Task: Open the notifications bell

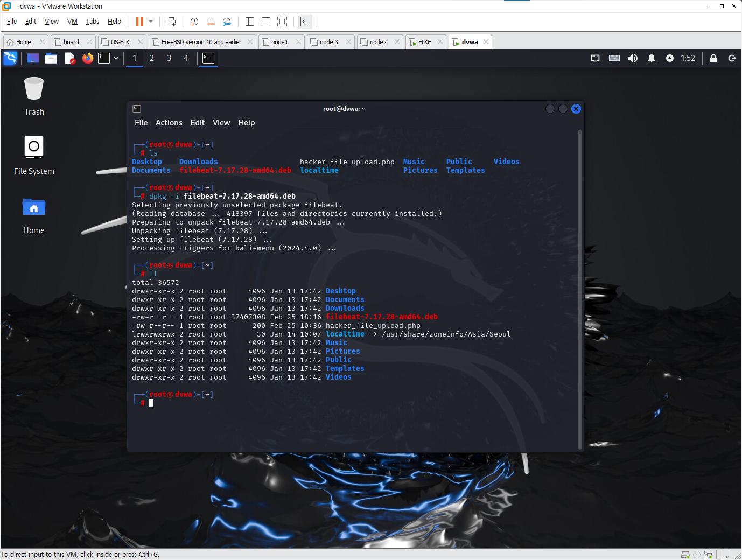Action: 652,58
